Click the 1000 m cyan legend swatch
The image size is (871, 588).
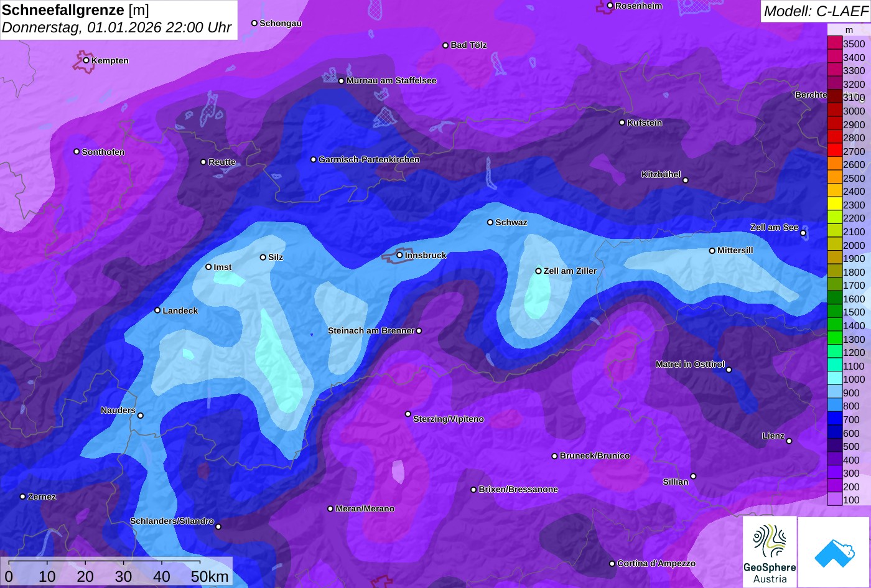coord(834,379)
